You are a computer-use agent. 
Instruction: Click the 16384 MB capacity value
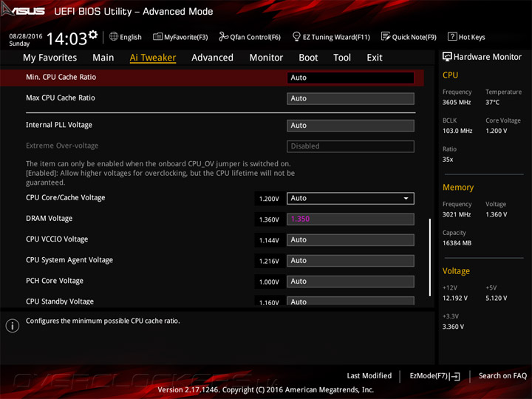[x=457, y=243]
